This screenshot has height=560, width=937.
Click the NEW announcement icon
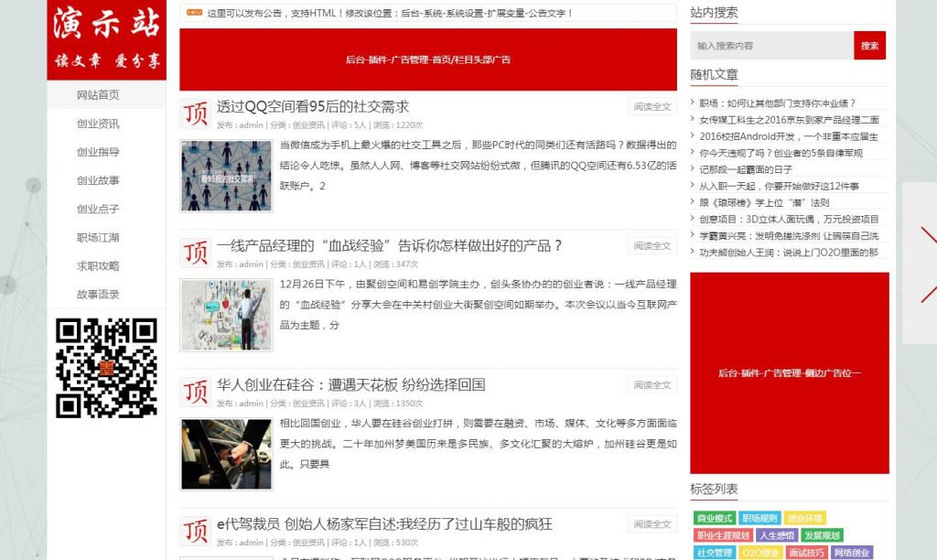pyautogui.click(x=194, y=12)
